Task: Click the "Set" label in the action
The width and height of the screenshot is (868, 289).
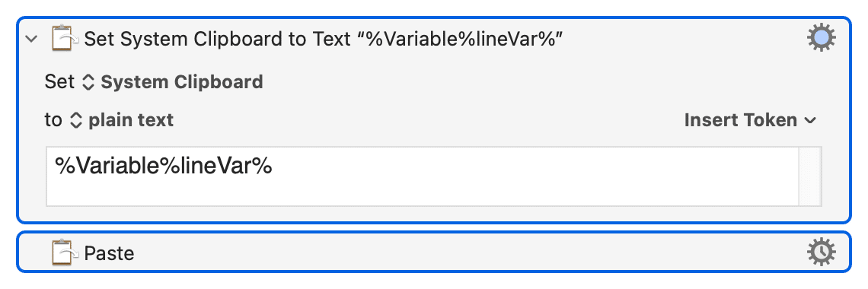Action: point(59,82)
